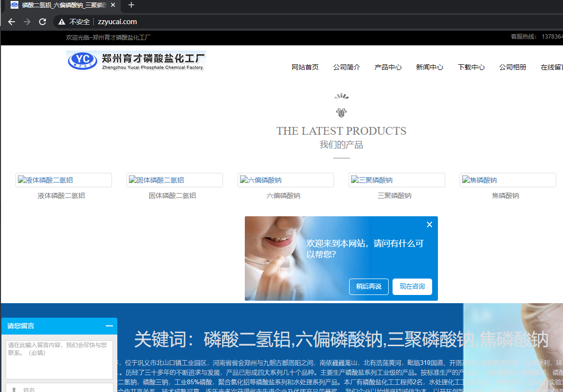
Task: Click the 固体磷酸二氢铝 product image
Action: tap(174, 180)
